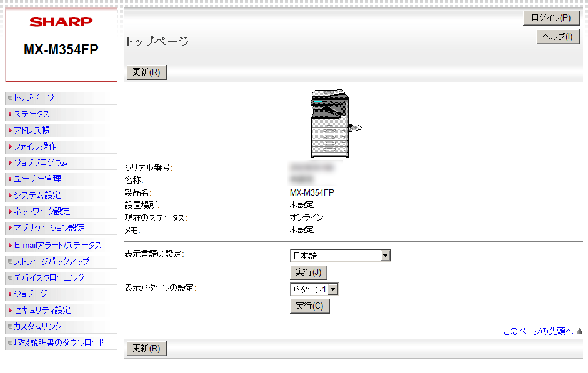This screenshot has width=588, height=373.
Task: Click 実行(C) to apply display pattern
Action: [x=310, y=306]
